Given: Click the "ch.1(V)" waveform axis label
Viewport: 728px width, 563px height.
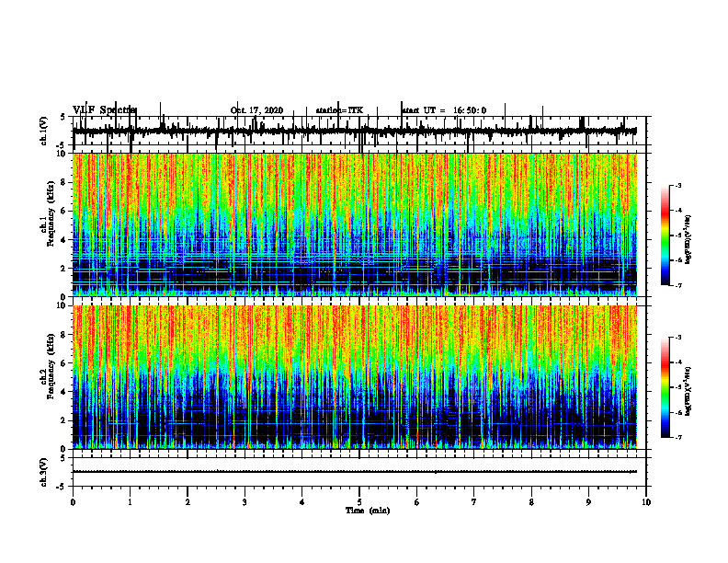Looking at the screenshot, I should coord(43,131).
